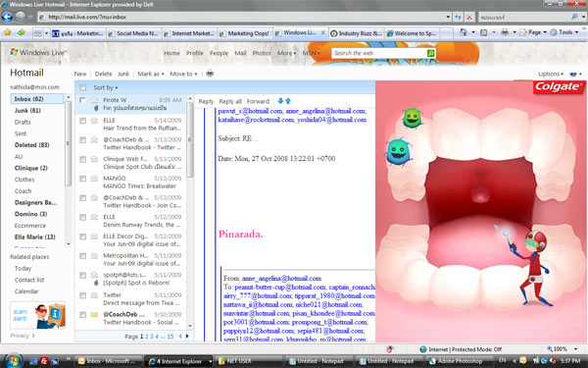Check the Clinique Web message checkbox
Viewport: 588px width, 368px height.
pos(83,159)
